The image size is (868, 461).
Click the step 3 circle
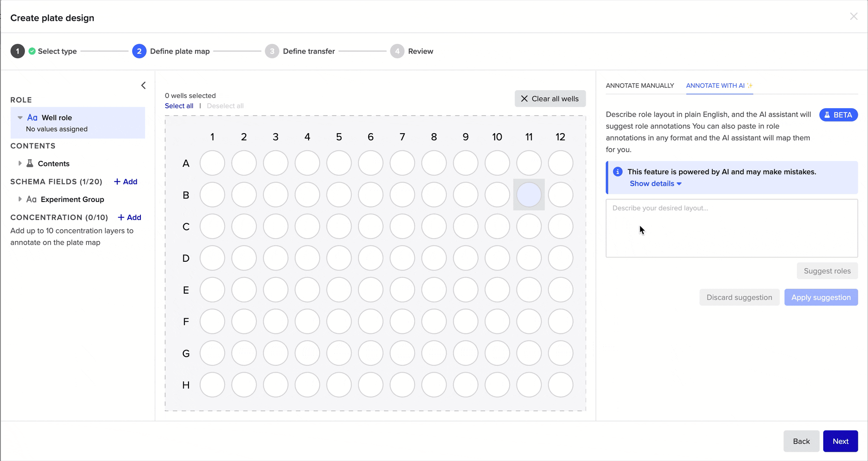(272, 51)
